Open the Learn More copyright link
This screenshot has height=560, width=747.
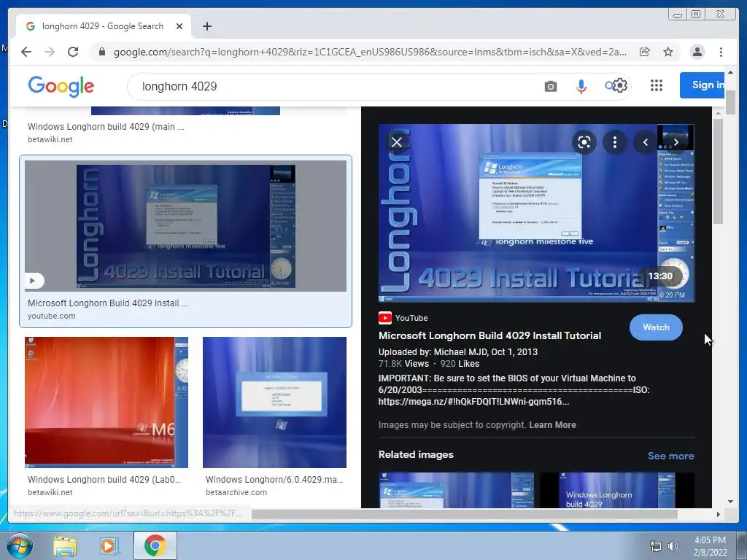[x=552, y=425]
